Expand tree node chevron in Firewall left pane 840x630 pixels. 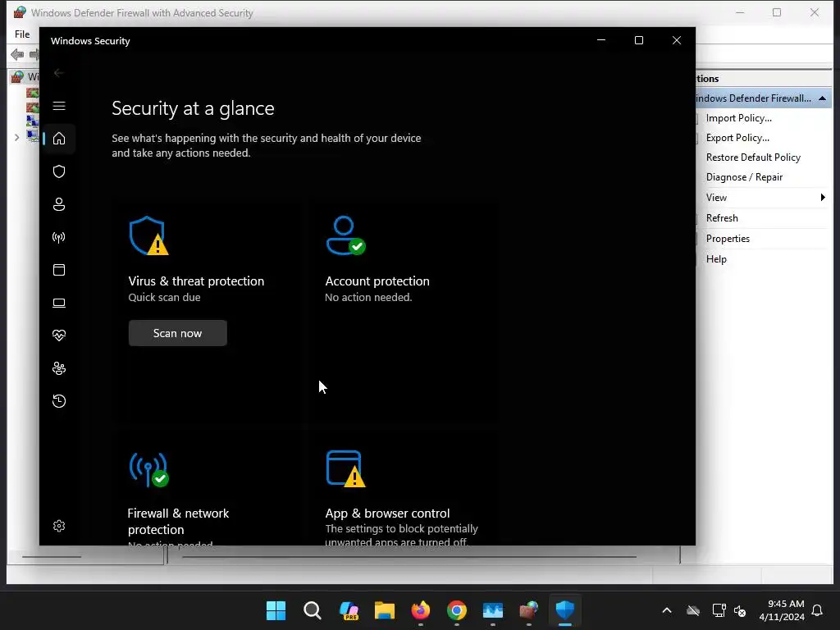pyautogui.click(x=16, y=138)
